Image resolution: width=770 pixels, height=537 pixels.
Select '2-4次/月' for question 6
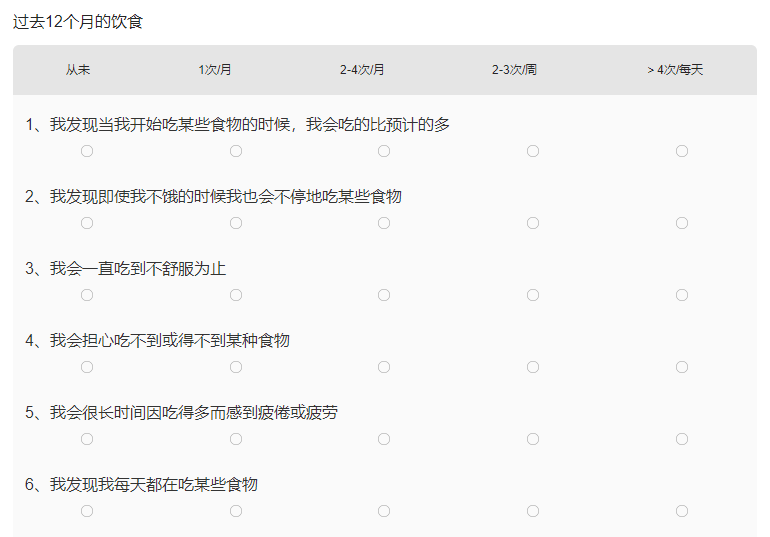(x=384, y=511)
